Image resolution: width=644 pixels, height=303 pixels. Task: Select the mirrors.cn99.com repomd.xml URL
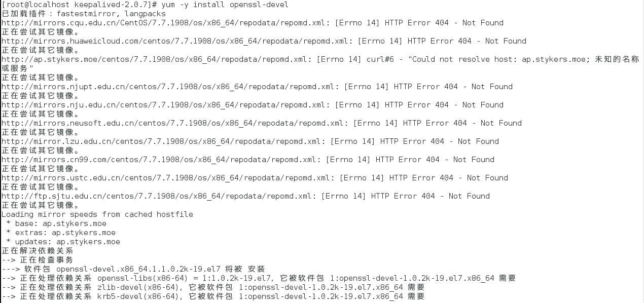coord(160,160)
